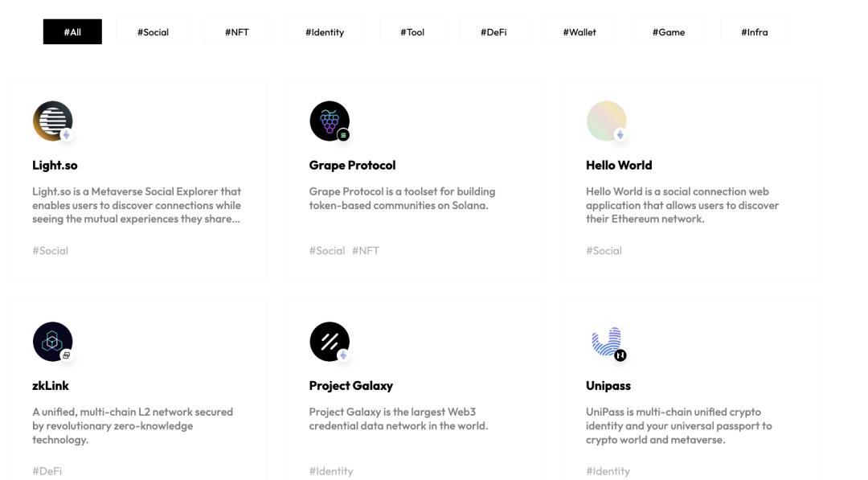Click the Light.so striped logo icon
The width and height of the screenshot is (868, 480).
[52, 121]
